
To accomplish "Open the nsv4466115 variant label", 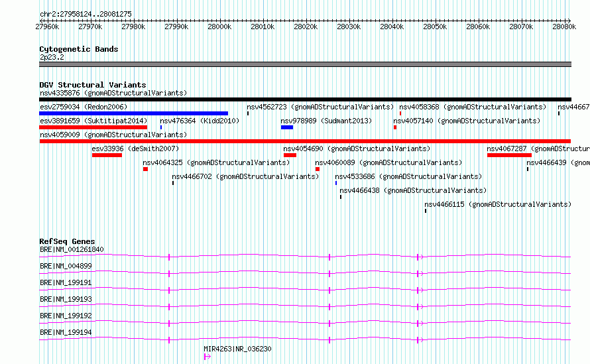I will (498, 204).
